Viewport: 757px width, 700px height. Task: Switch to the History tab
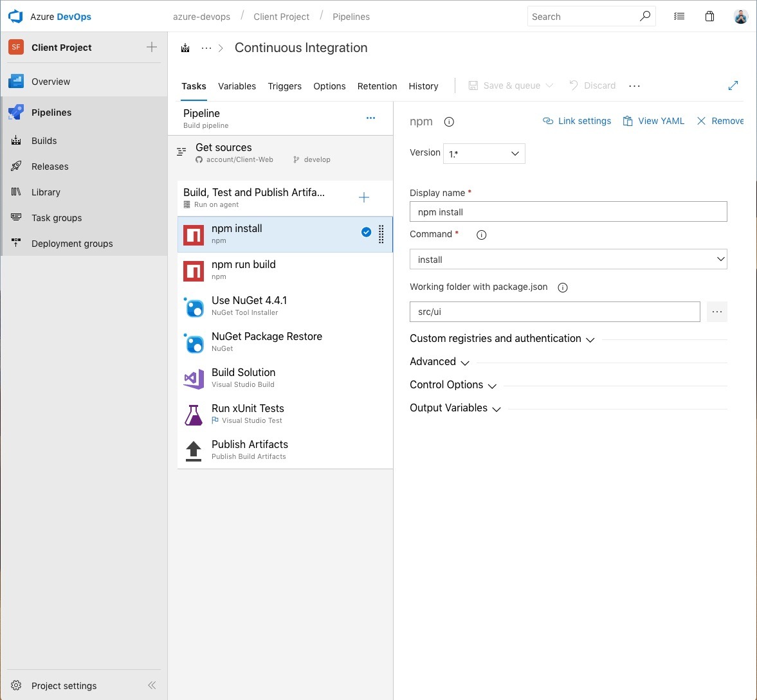pos(423,86)
